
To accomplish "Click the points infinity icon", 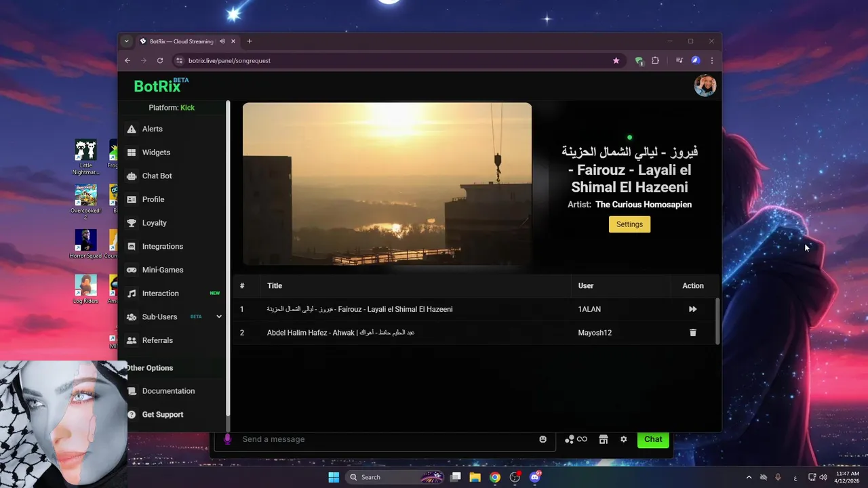I will coord(576,439).
